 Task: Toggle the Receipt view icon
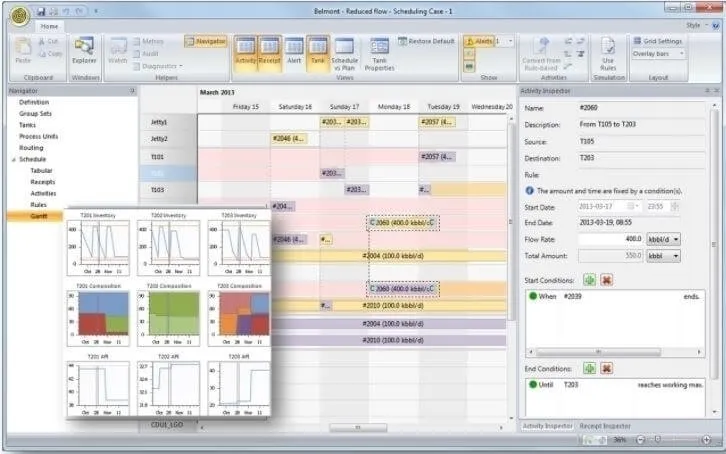tap(270, 50)
